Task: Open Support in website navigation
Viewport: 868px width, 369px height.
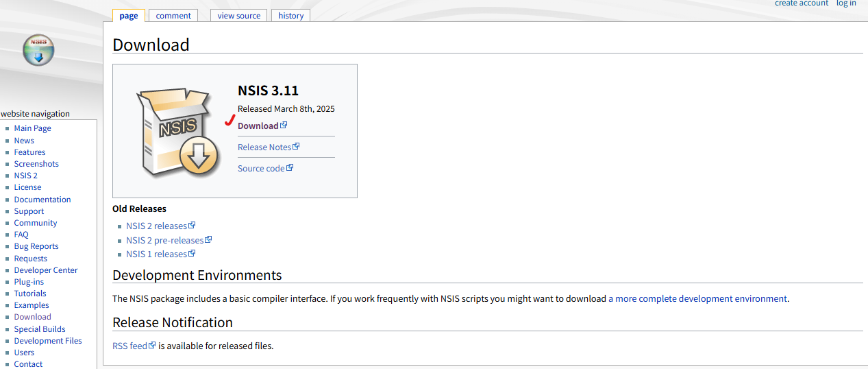Action: pos(29,211)
